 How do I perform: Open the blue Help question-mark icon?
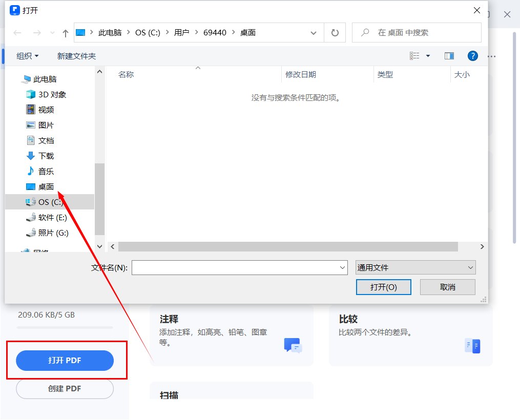click(472, 56)
